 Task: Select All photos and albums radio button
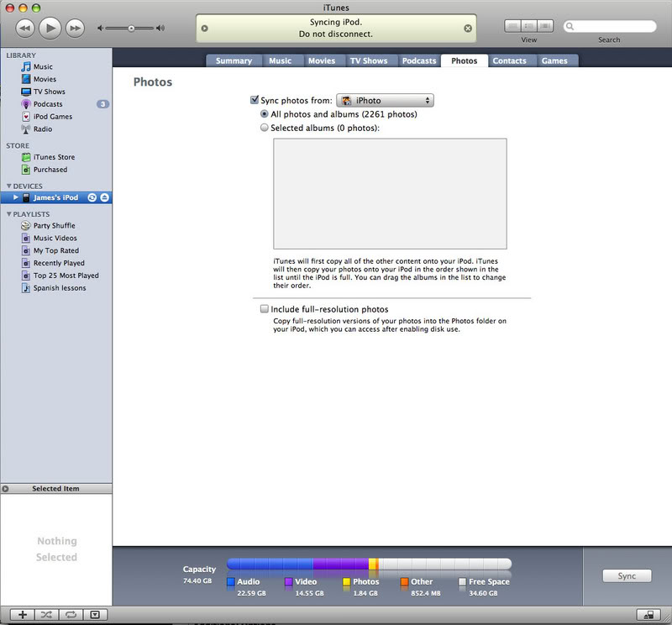point(265,114)
